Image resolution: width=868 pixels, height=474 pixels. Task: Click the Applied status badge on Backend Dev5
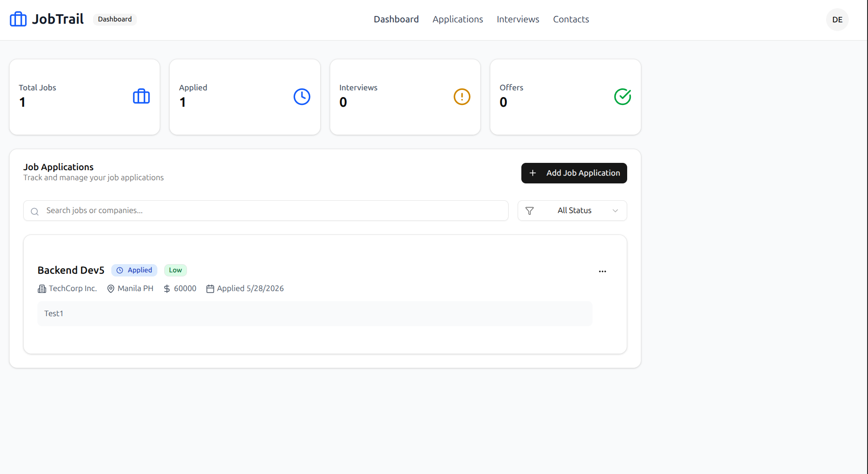point(135,270)
